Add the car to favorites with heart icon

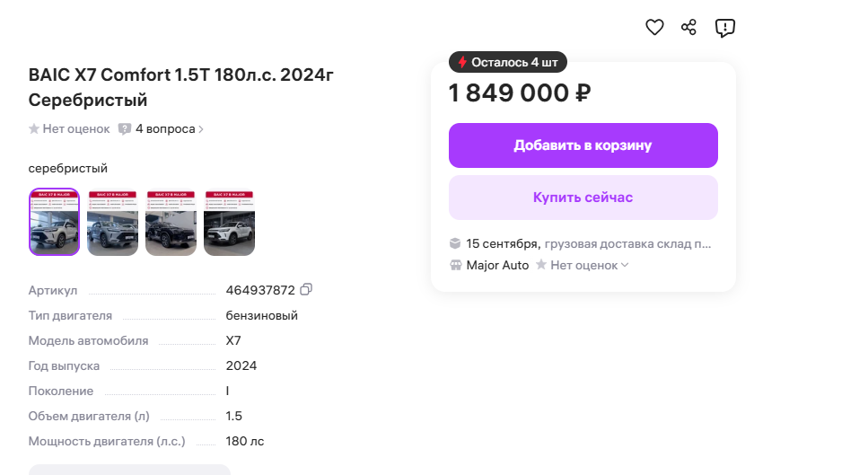[654, 28]
